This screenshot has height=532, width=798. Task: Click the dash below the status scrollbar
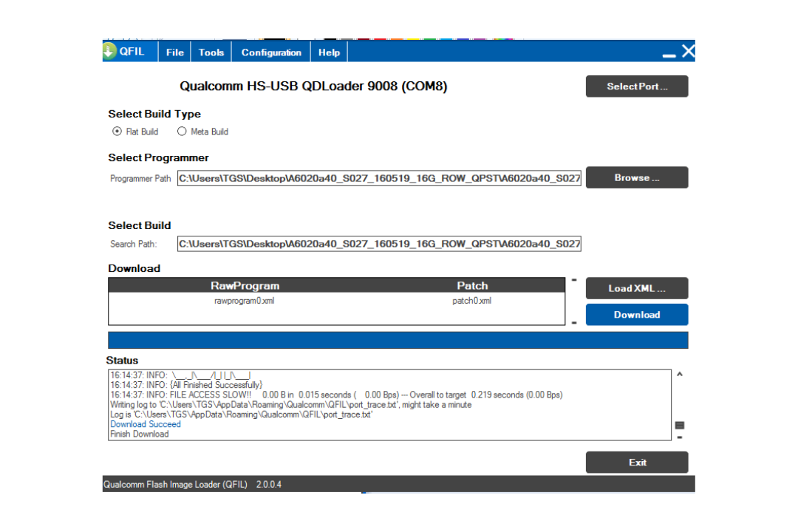[x=680, y=437]
